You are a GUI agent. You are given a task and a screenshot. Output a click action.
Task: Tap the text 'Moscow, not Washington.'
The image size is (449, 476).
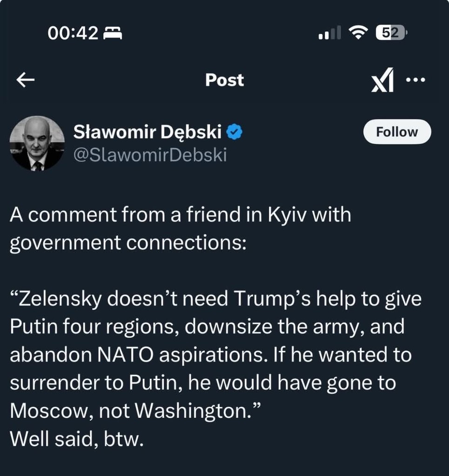pos(135,410)
